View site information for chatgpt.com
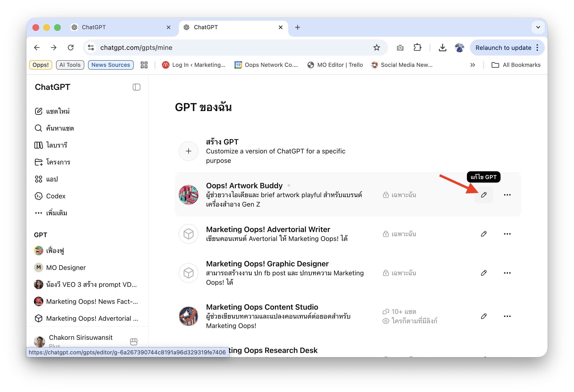Image resolution: width=574 pixels, height=392 pixels. click(91, 47)
